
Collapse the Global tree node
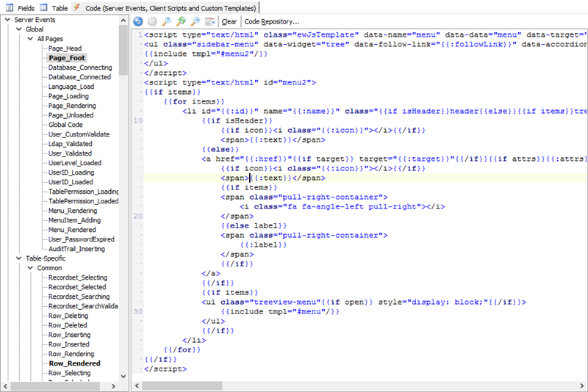point(19,29)
